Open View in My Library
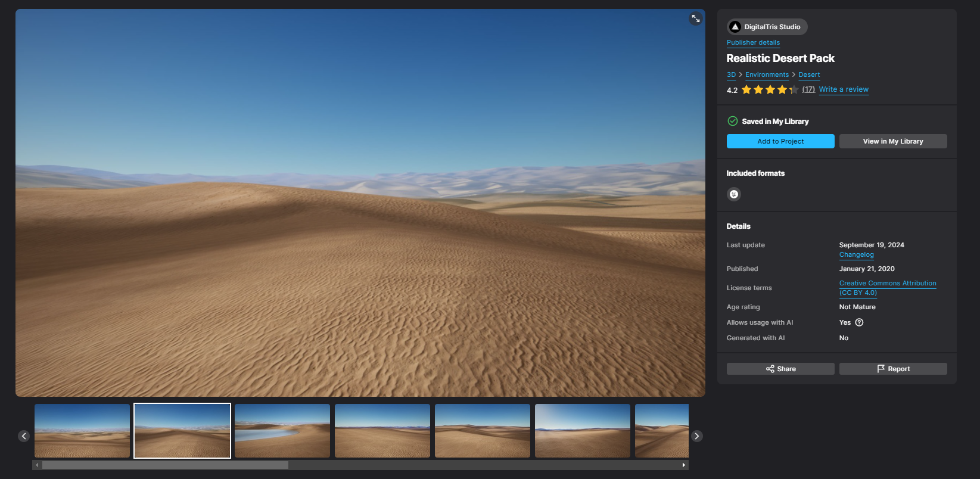 pyautogui.click(x=892, y=141)
